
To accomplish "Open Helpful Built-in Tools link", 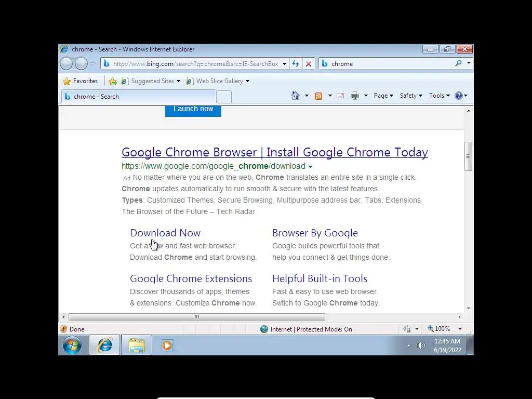I will point(320,278).
